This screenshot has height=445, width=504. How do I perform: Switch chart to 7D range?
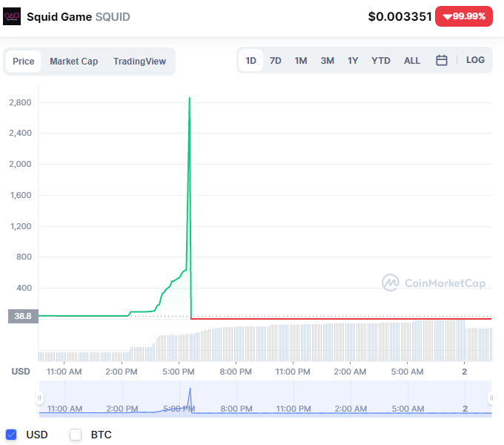pyautogui.click(x=276, y=61)
